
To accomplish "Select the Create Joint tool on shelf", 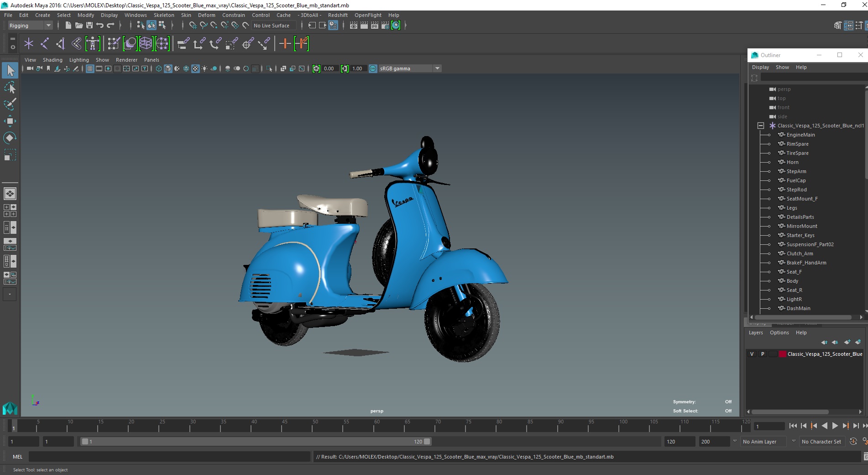I will click(x=44, y=44).
